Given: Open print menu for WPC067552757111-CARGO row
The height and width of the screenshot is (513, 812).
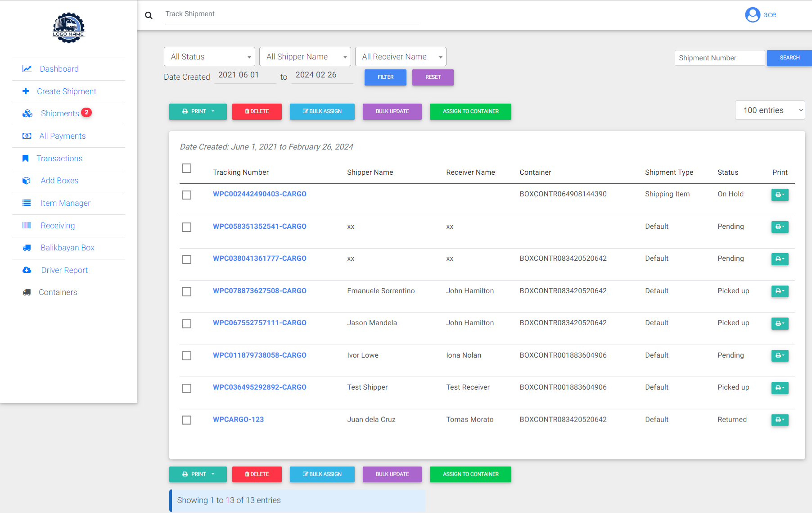Looking at the screenshot, I should tap(780, 323).
